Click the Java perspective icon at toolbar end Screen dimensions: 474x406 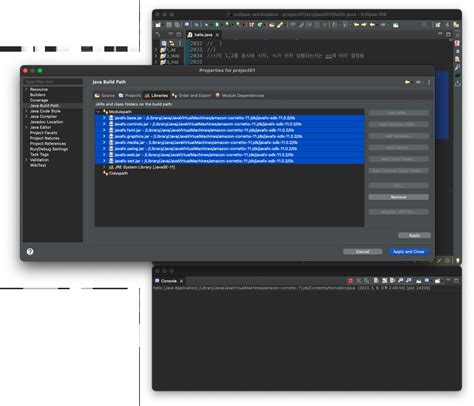tap(456, 25)
